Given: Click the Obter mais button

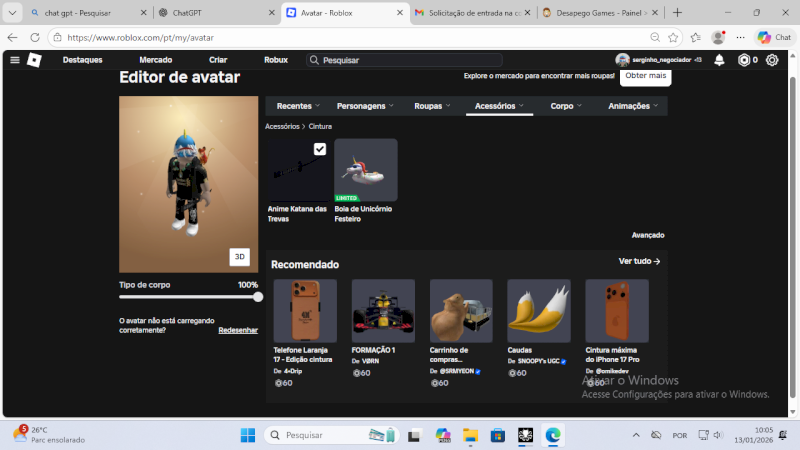Looking at the screenshot, I should pos(645,76).
